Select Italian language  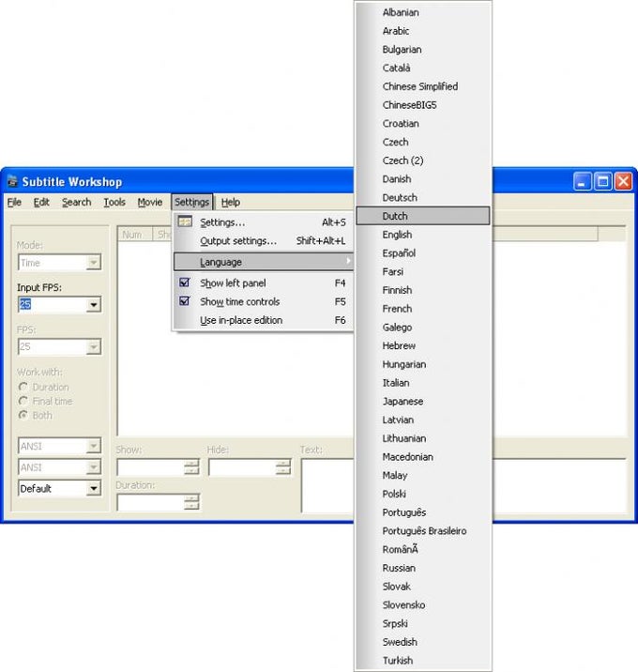[423, 383]
